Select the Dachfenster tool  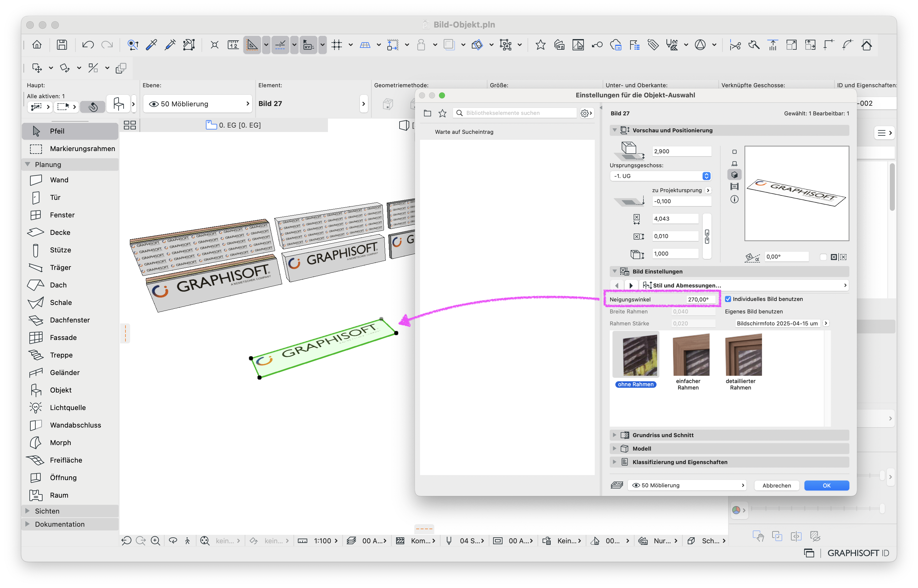(70, 320)
